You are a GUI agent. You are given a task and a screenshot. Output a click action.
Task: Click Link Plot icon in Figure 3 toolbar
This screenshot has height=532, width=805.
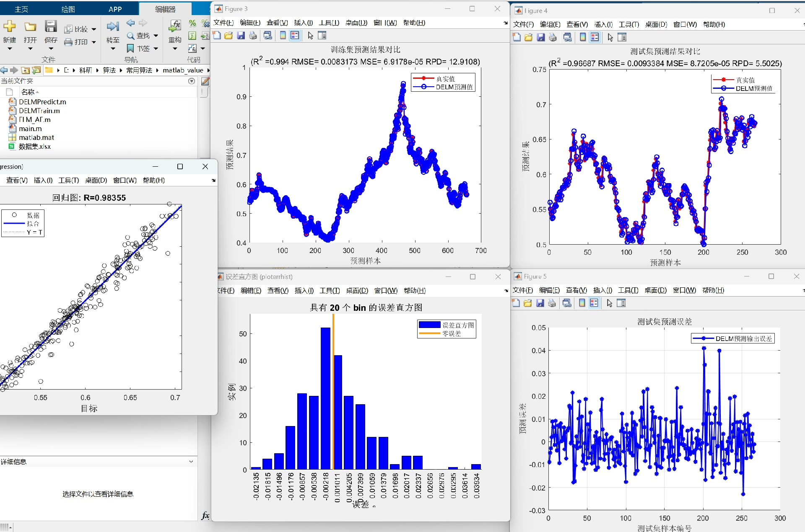tap(267, 36)
